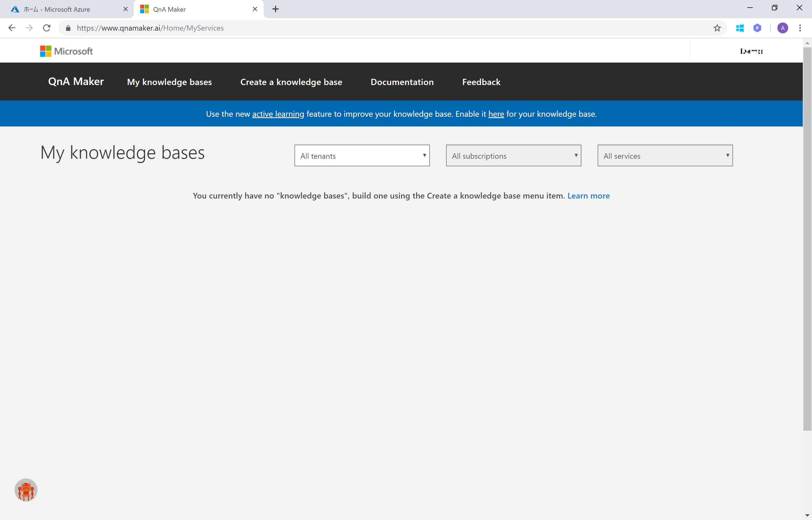Viewport: 812px width, 520px height.
Task: Open the Chrome profile avatar A
Action: pyautogui.click(x=783, y=28)
